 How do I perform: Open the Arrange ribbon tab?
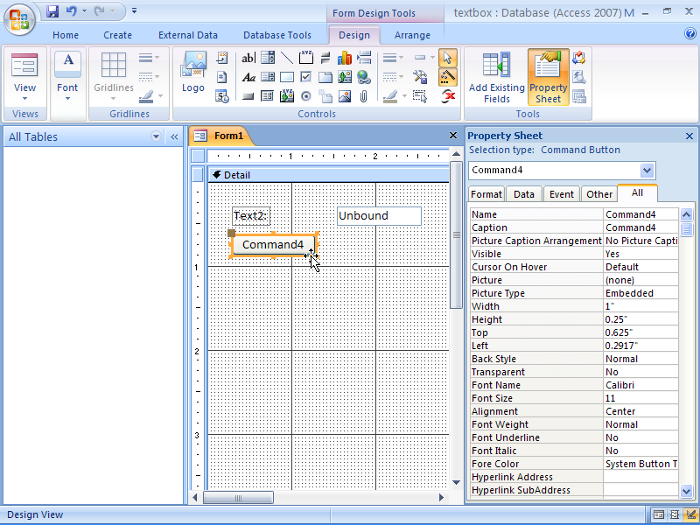pos(412,35)
